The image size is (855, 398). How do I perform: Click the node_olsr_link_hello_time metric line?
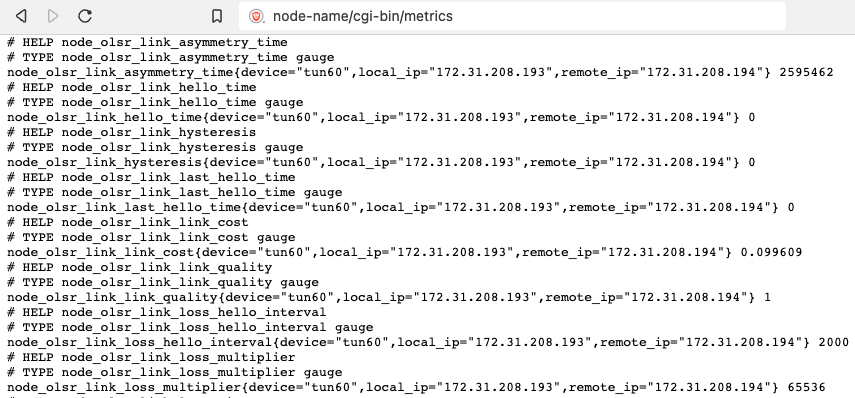381,117
